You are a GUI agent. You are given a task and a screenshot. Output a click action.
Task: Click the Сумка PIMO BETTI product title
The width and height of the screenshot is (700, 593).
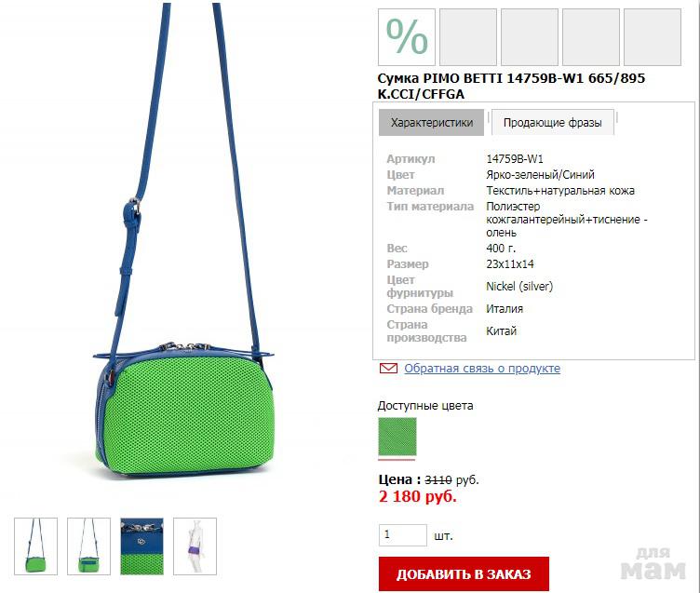(x=511, y=86)
